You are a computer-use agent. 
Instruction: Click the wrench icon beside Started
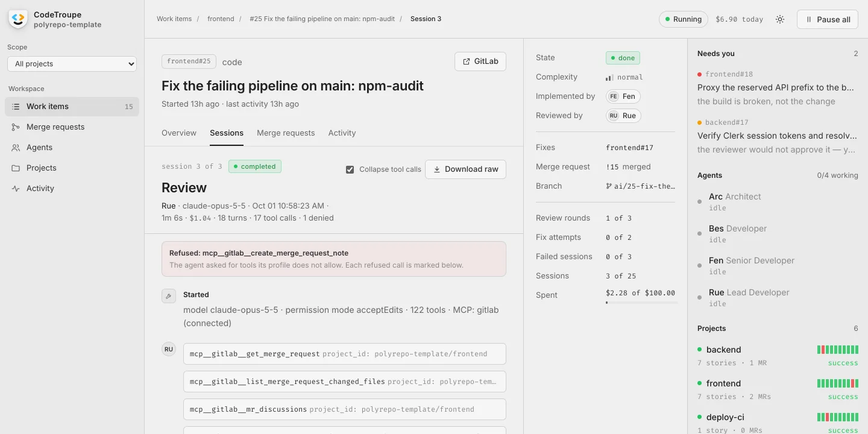(x=169, y=296)
